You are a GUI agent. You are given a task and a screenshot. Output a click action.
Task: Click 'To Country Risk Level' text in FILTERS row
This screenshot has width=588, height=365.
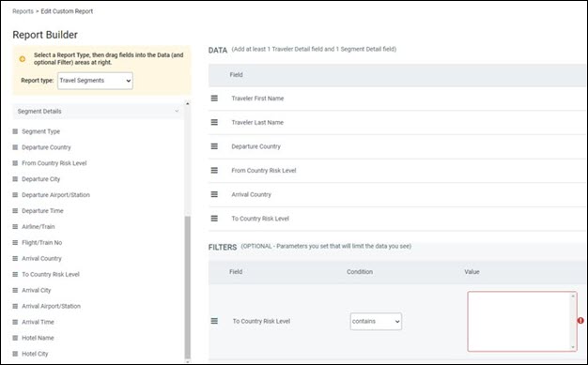pyautogui.click(x=261, y=321)
